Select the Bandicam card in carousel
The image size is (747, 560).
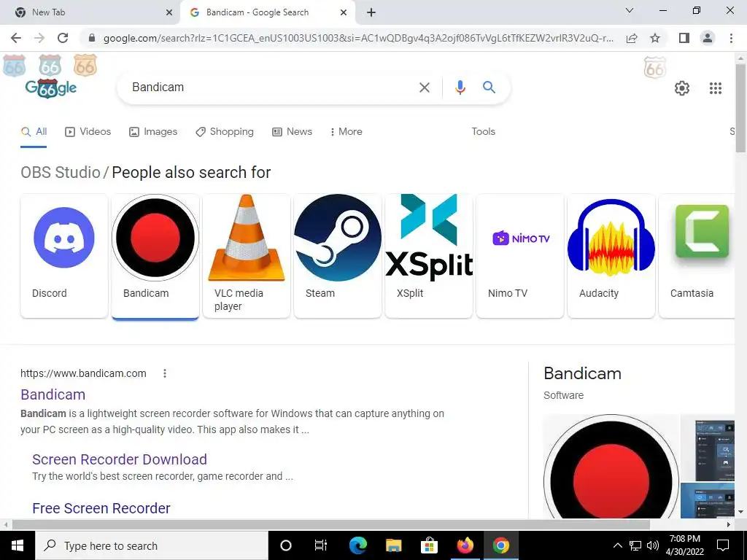click(155, 256)
